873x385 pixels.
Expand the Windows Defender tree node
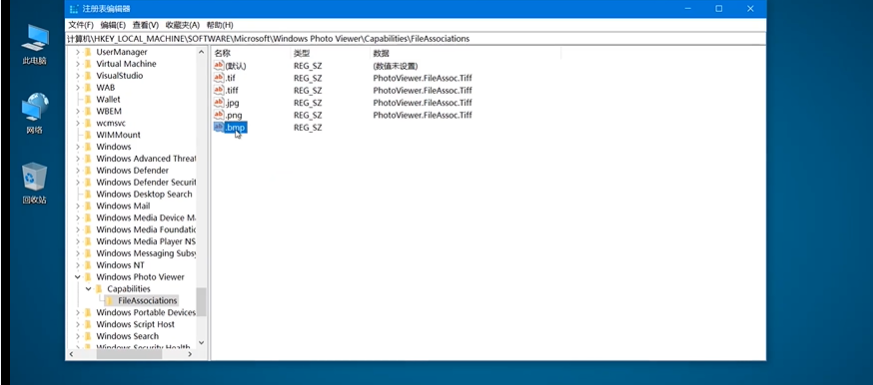(x=77, y=170)
